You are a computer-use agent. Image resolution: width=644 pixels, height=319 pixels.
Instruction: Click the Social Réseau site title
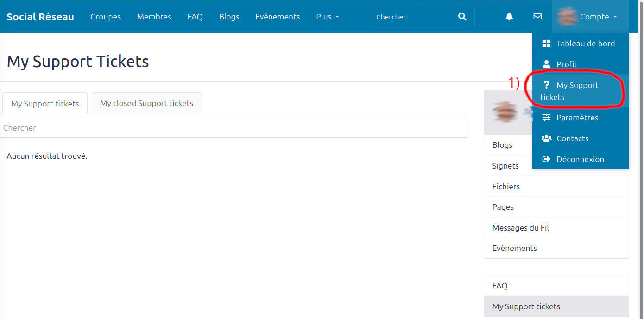pyautogui.click(x=40, y=17)
